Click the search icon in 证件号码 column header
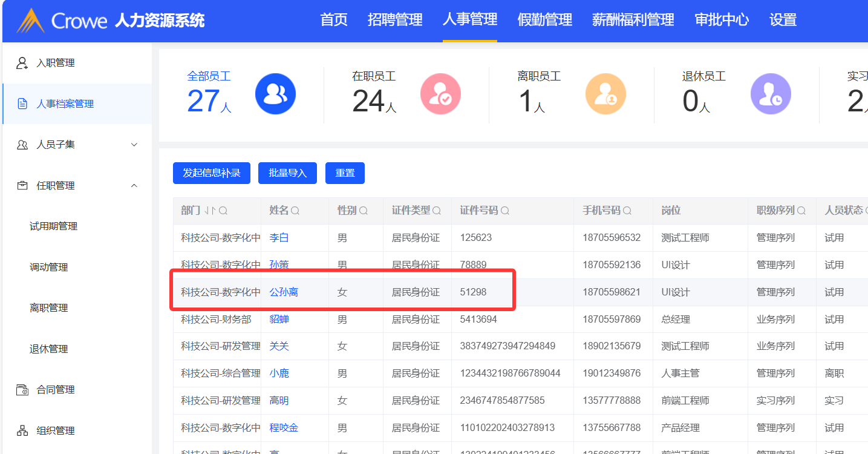868x454 pixels. click(x=504, y=211)
